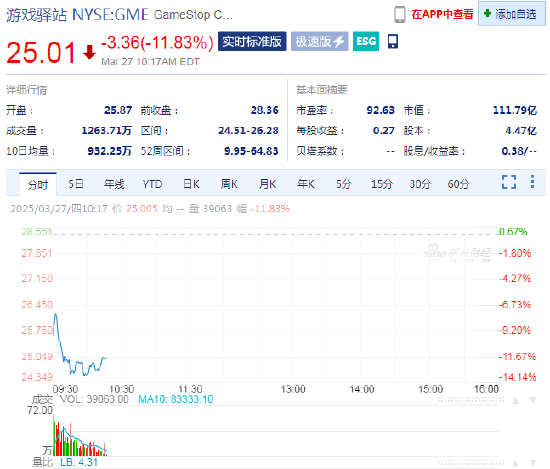Select the 60分 interval tab
550x469 pixels.
click(458, 184)
